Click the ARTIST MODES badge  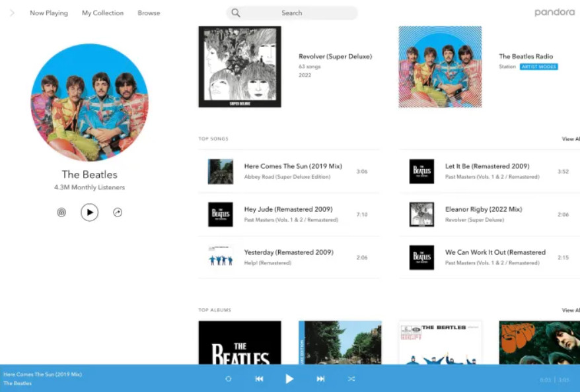[x=538, y=67]
